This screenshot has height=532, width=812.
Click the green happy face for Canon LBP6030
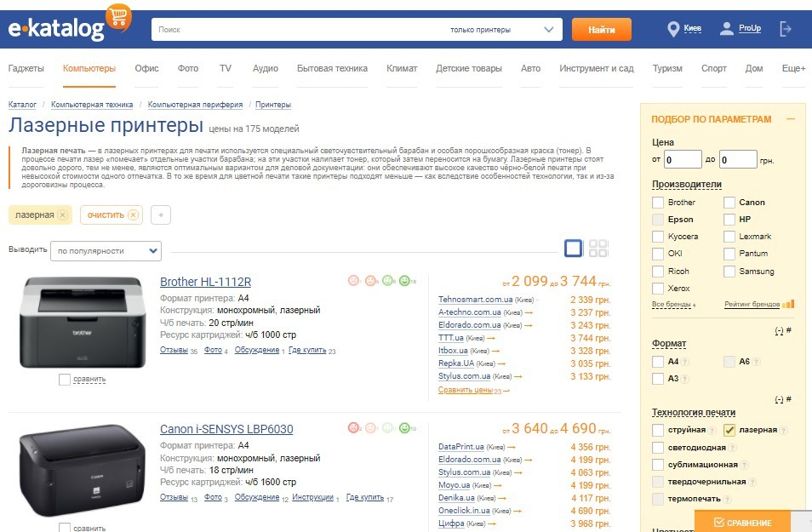tap(404, 427)
